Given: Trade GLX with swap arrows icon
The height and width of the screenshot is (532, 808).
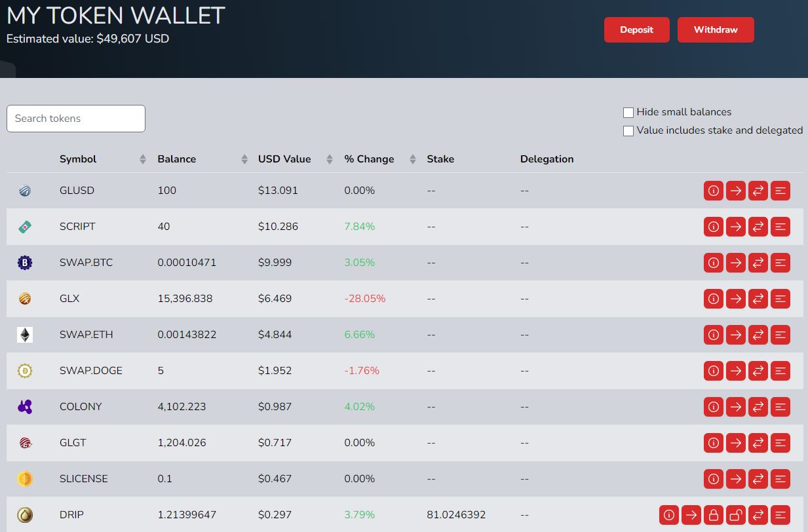Looking at the screenshot, I should coord(758,299).
